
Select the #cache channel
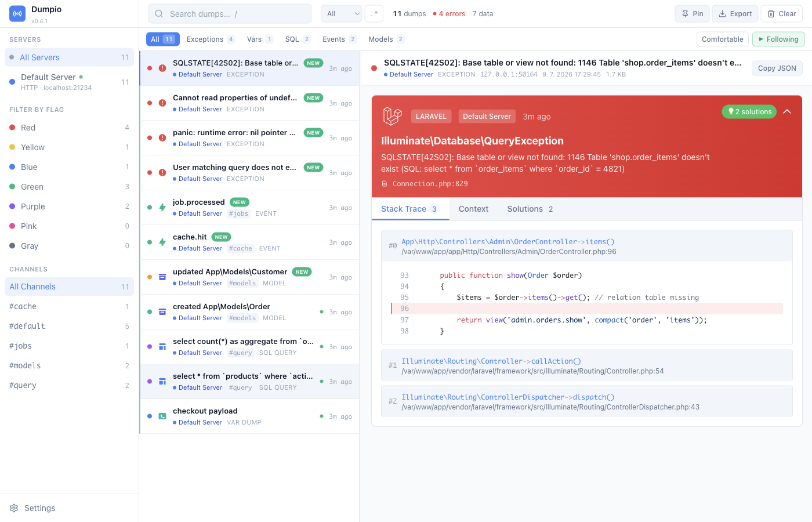pyautogui.click(x=69, y=306)
